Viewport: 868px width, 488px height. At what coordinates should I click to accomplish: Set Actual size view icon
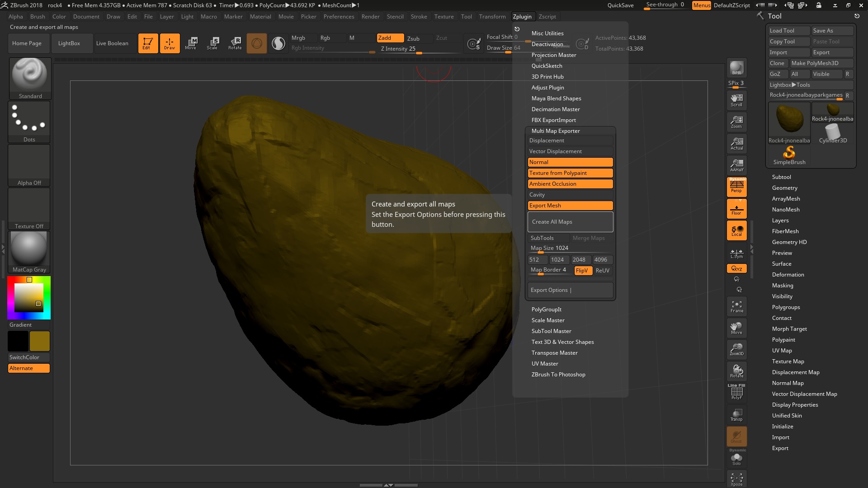736,144
